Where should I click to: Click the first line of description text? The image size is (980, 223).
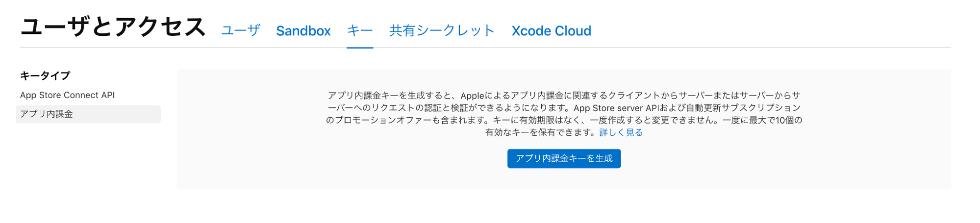point(564,95)
